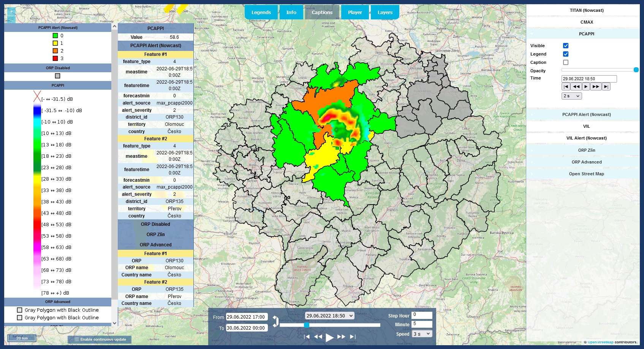
Task: Open the Legends tab
Action: [261, 12]
